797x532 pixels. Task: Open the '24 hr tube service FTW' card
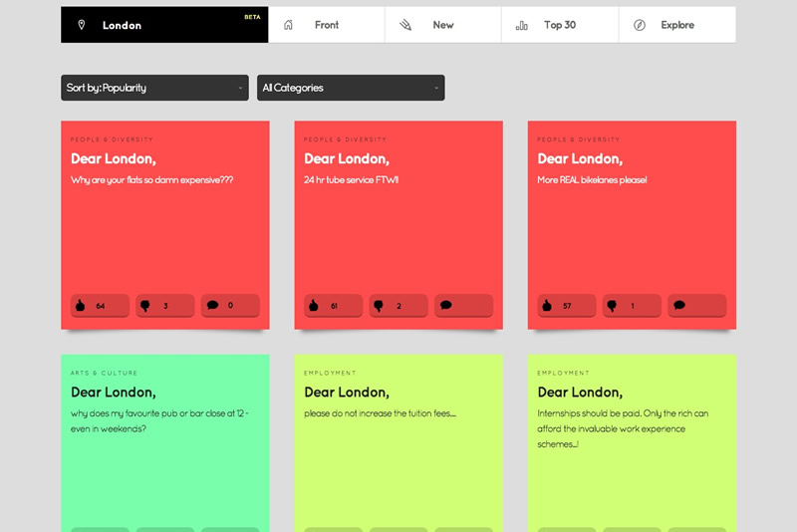398,225
